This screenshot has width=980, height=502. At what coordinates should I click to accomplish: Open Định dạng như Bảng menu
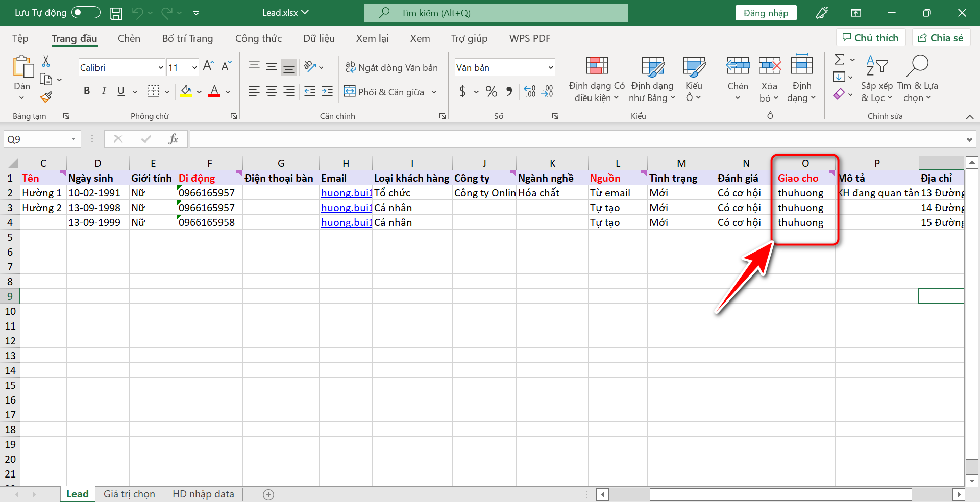tap(652, 79)
